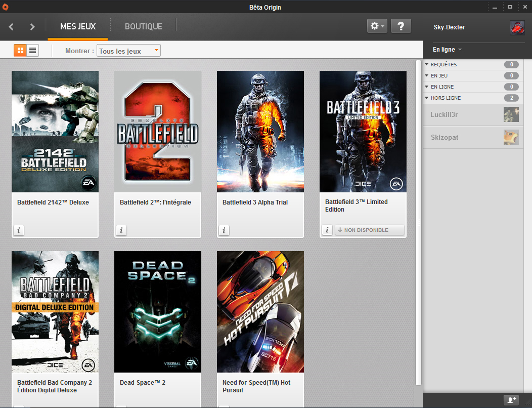Click the 'Battlefield 3 Alpha Trial' title text
The image size is (532, 408).
click(255, 202)
